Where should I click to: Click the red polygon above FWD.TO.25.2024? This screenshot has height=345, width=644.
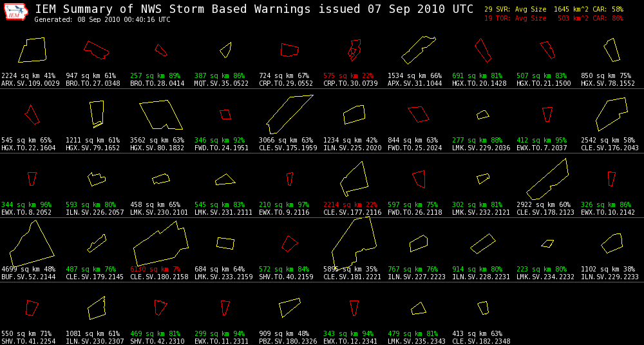(419, 114)
